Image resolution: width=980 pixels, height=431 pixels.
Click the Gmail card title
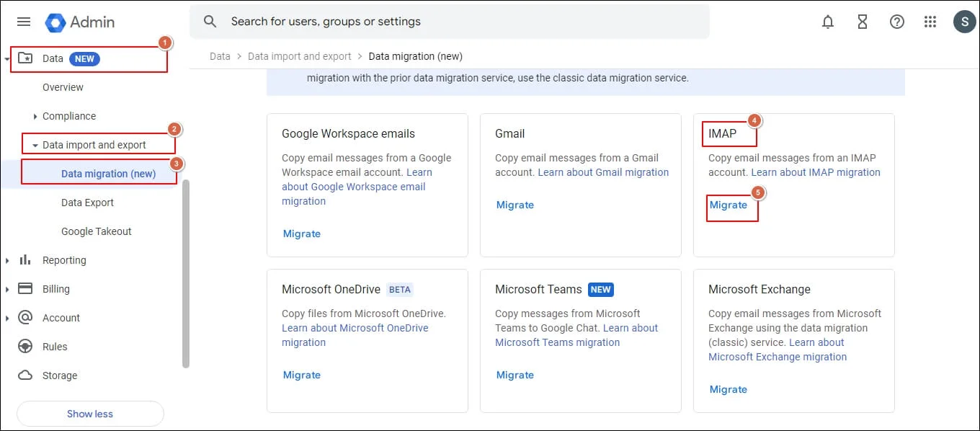point(510,133)
